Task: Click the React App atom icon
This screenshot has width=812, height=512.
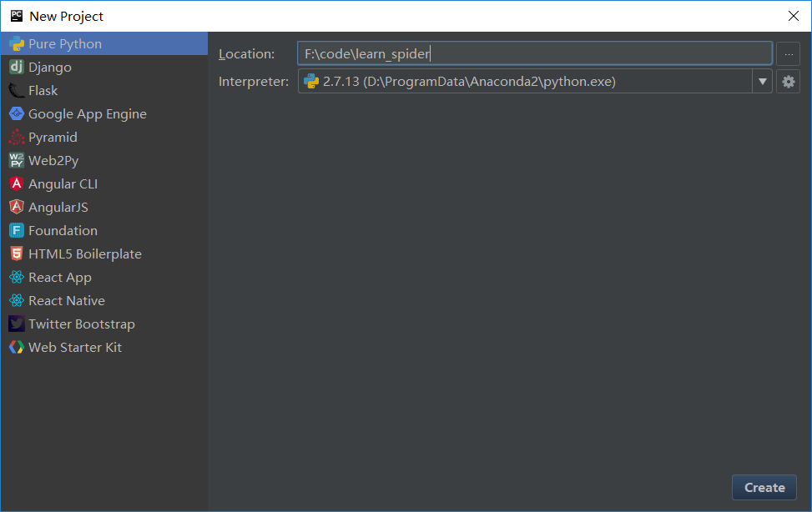Action: 17,277
